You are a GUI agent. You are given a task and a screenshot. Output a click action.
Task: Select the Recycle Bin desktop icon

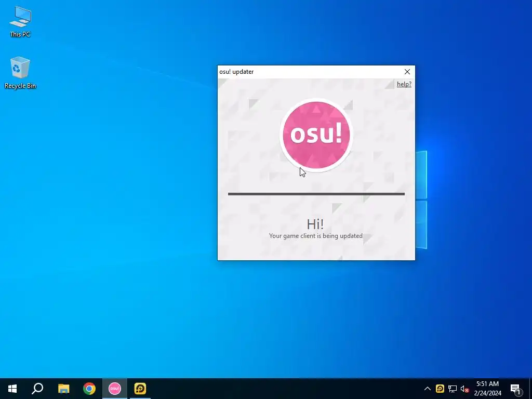click(x=20, y=73)
